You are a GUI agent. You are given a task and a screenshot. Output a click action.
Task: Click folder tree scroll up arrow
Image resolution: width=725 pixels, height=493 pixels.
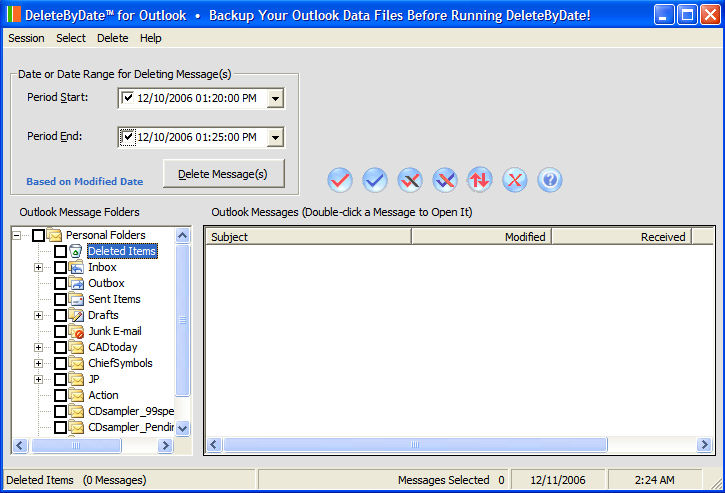pos(183,235)
